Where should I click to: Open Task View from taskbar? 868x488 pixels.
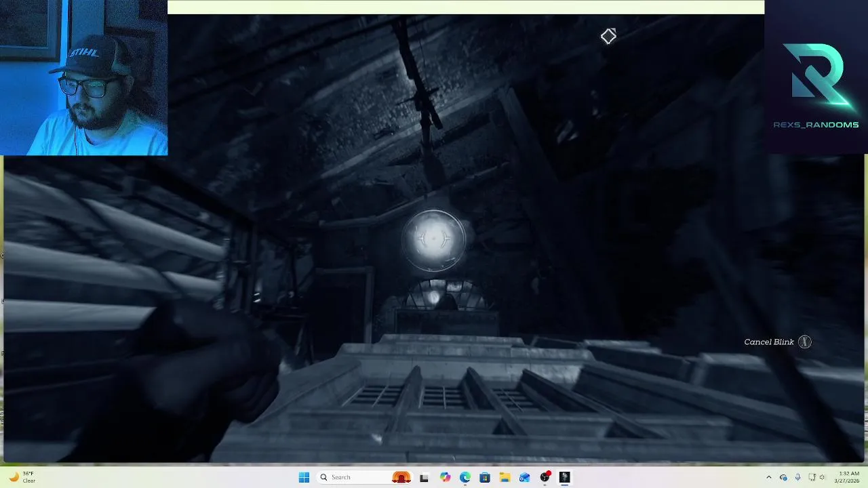424,477
